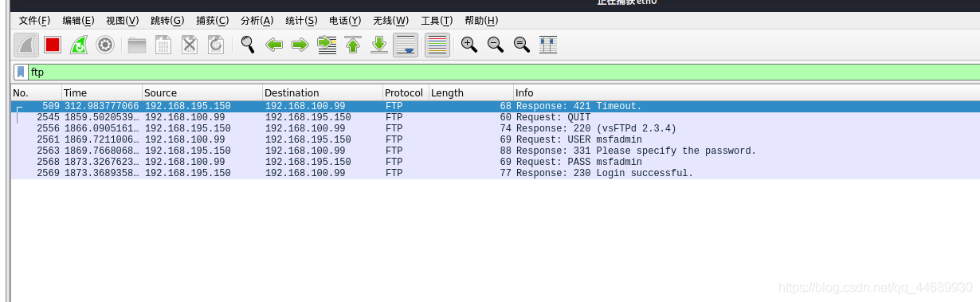Jump to the last packet

(379, 45)
